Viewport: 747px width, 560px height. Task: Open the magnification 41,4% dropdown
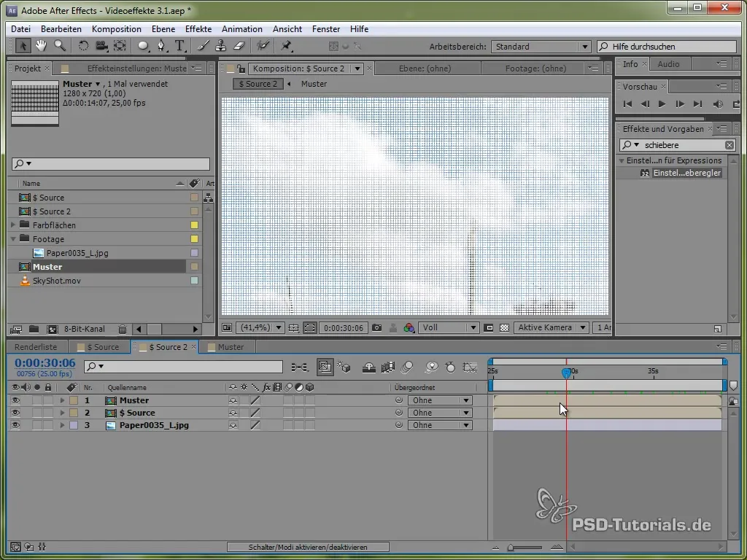[260, 327]
